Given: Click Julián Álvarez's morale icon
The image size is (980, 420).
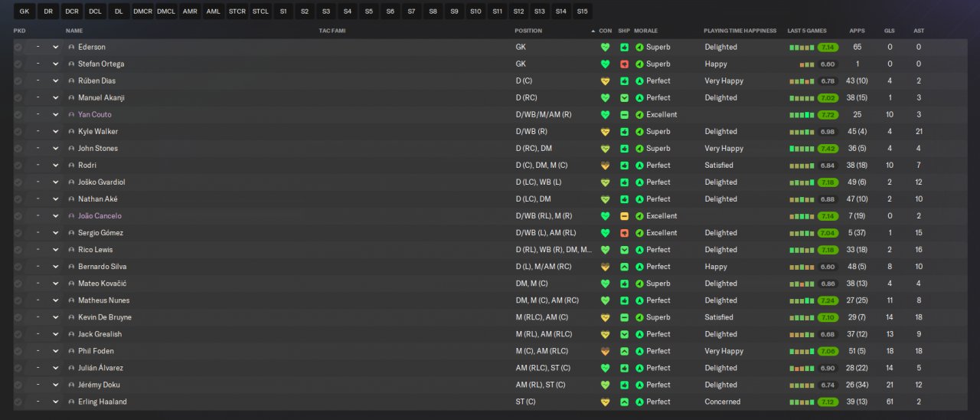Looking at the screenshot, I should pyautogui.click(x=639, y=367).
